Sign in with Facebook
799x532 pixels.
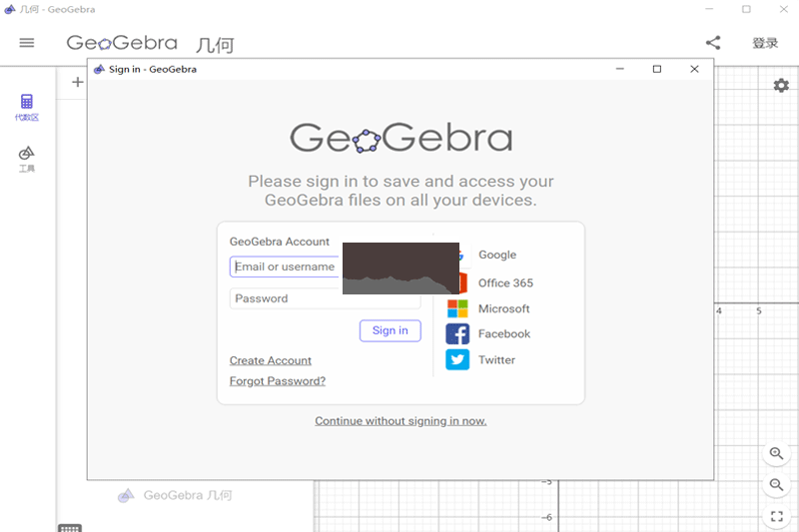point(489,334)
